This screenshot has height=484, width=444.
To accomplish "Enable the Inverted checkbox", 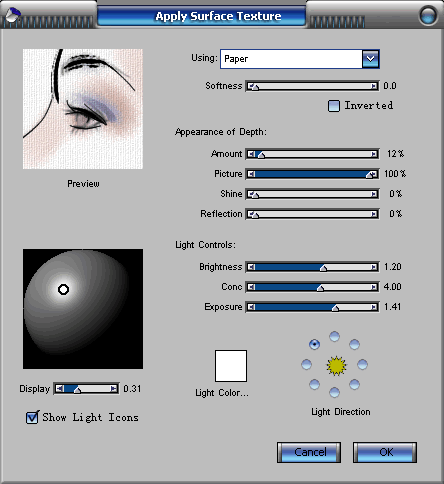I will 334,106.
